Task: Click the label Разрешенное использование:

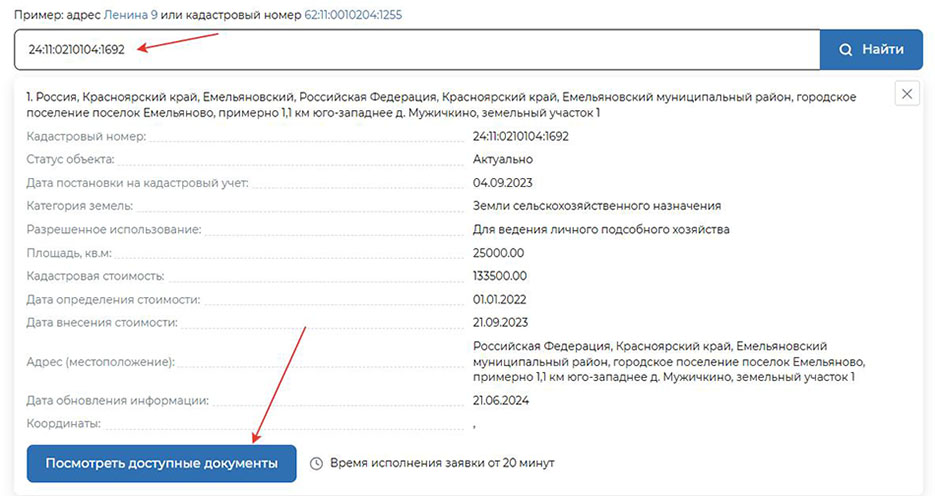Action: (114, 230)
